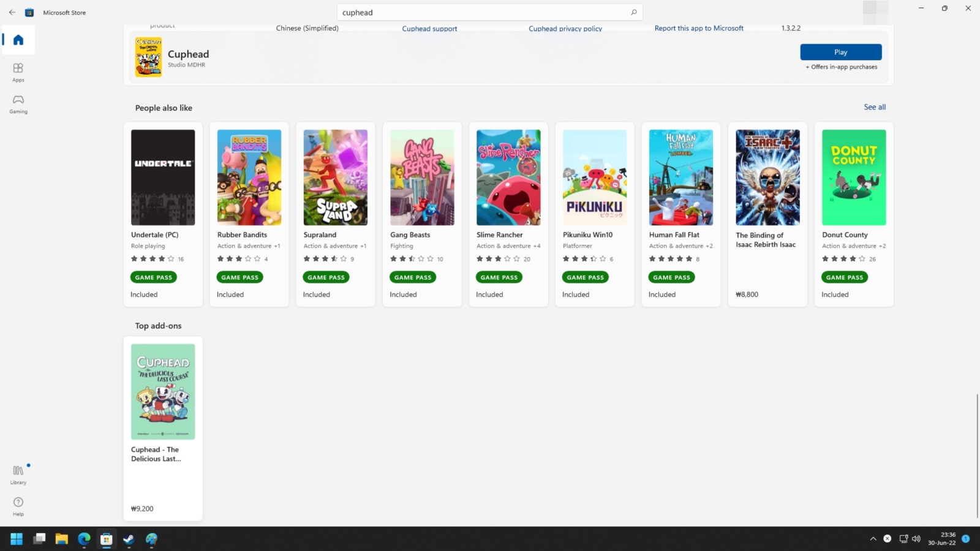Open the Cuphead privacy policy link
The image size is (980, 551).
[x=565, y=29]
